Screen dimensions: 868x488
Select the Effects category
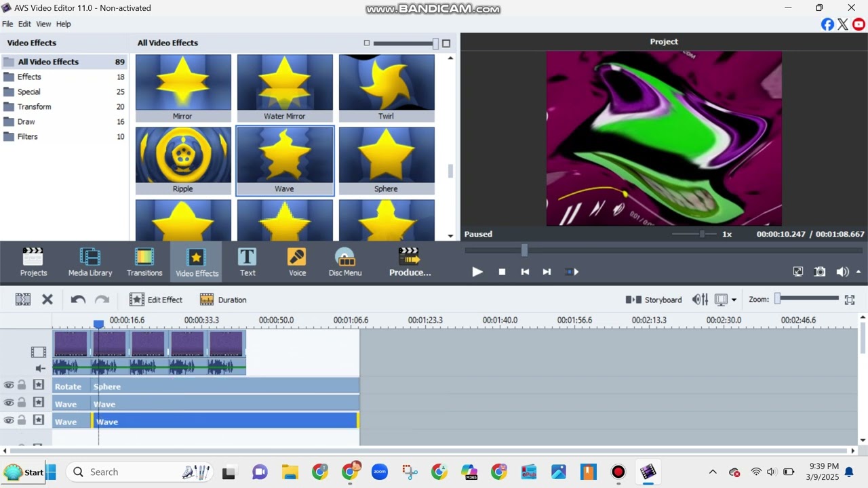[x=64, y=77]
